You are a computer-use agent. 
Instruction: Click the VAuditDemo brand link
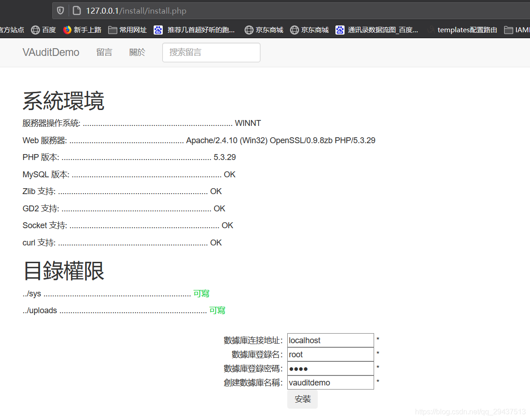point(51,52)
